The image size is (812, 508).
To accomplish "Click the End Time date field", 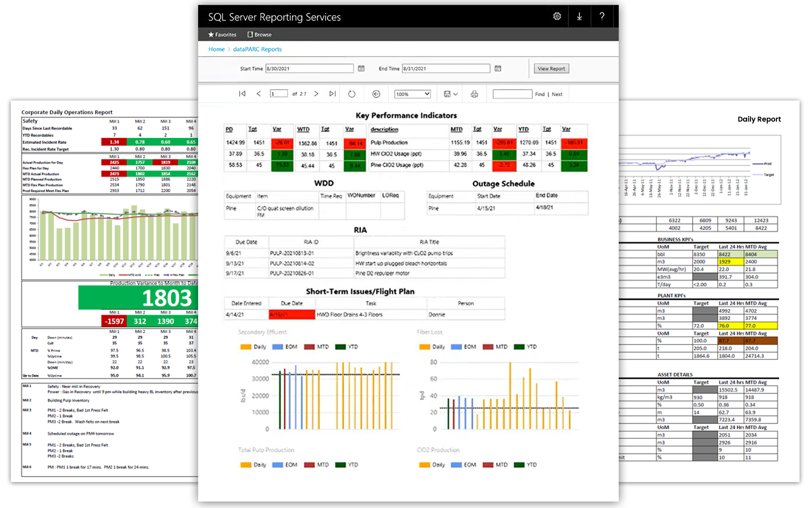I will [446, 69].
